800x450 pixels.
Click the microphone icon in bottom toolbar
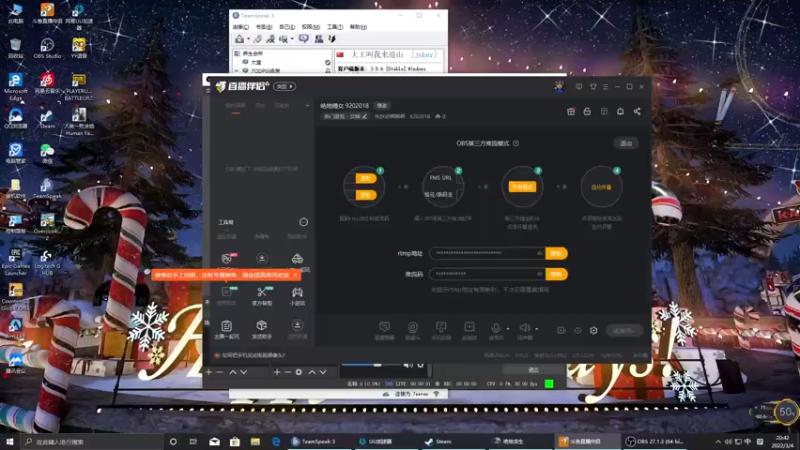(x=495, y=328)
